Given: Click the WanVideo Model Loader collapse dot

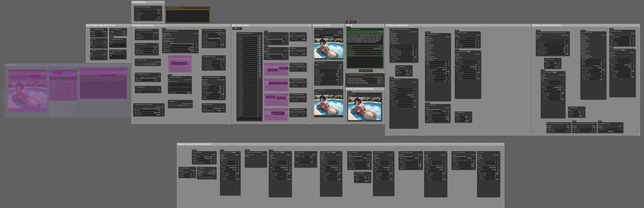Looking at the screenshot, I should coord(163,31).
